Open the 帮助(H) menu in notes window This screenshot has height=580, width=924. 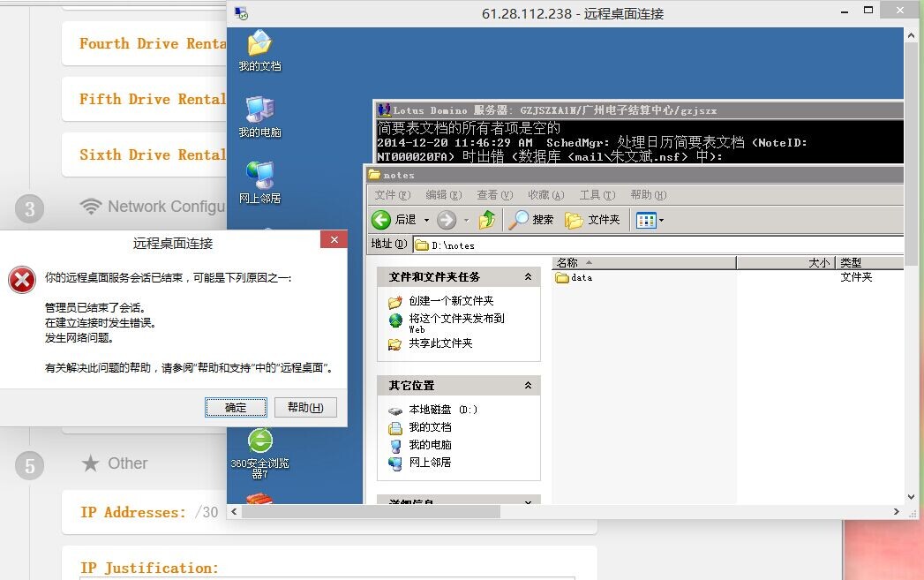(649, 195)
